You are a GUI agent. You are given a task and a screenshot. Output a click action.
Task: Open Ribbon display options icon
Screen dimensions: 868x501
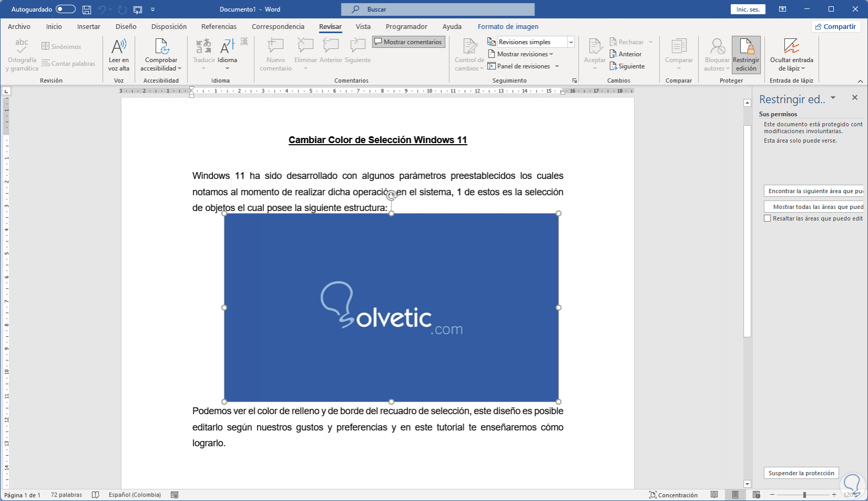pos(783,9)
